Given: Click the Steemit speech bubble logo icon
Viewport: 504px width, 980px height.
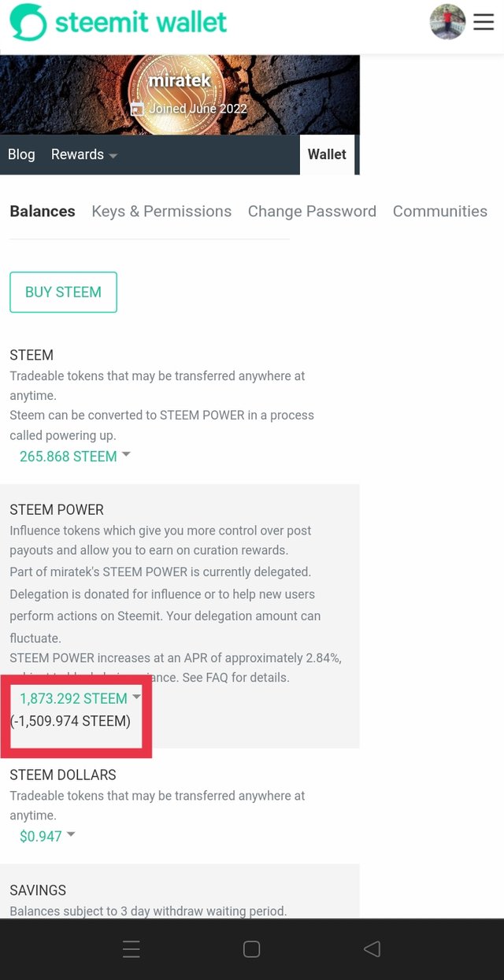Looking at the screenshot, I should tap(28, 22).
